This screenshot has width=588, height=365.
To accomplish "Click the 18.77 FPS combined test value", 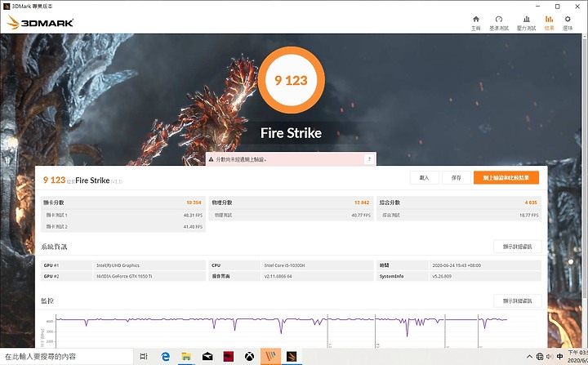I will [529, 216].
